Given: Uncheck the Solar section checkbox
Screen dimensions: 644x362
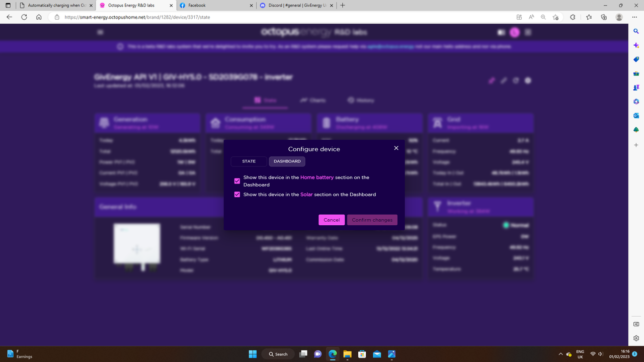Looking at the screenshot, I should pyautogui.click(x=237, y=195).
